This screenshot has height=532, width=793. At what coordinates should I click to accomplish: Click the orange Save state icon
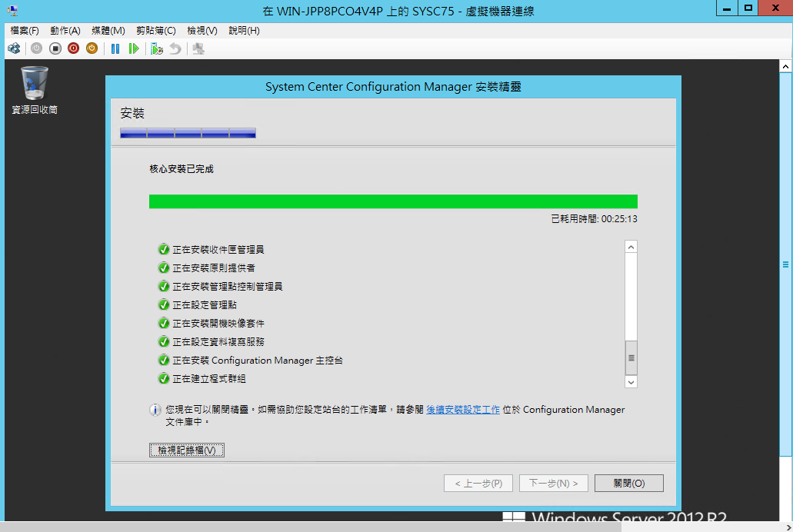point(92,48)
